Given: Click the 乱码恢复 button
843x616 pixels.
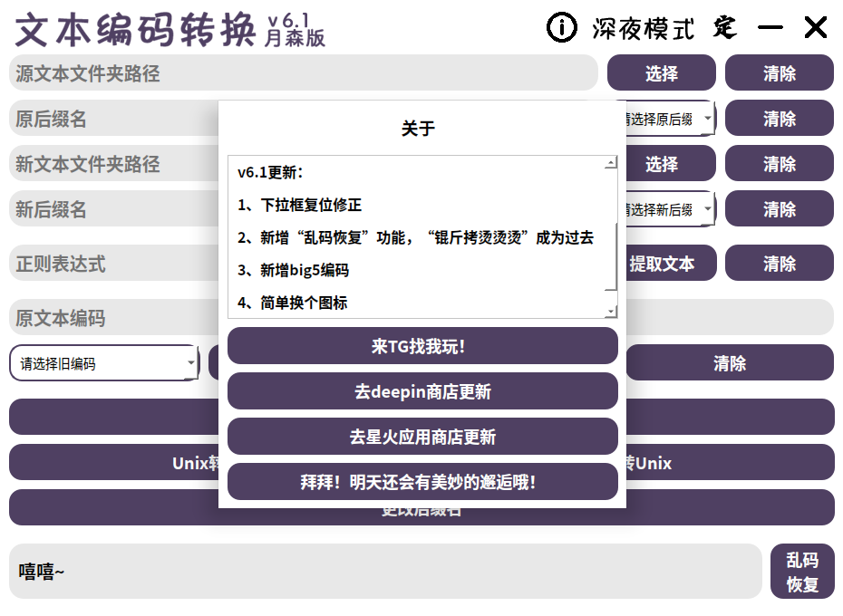Looking at the screenshot, I should click(802, 571).
